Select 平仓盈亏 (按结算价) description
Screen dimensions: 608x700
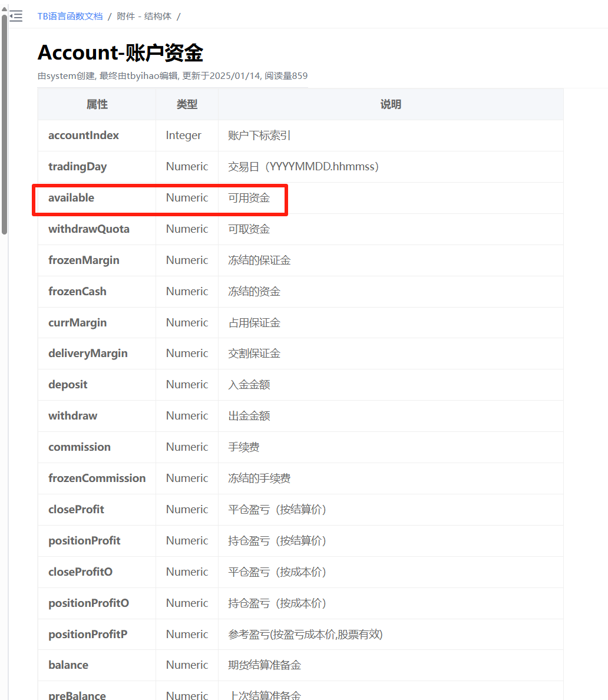pyautogui.click(x=277, y=510)
